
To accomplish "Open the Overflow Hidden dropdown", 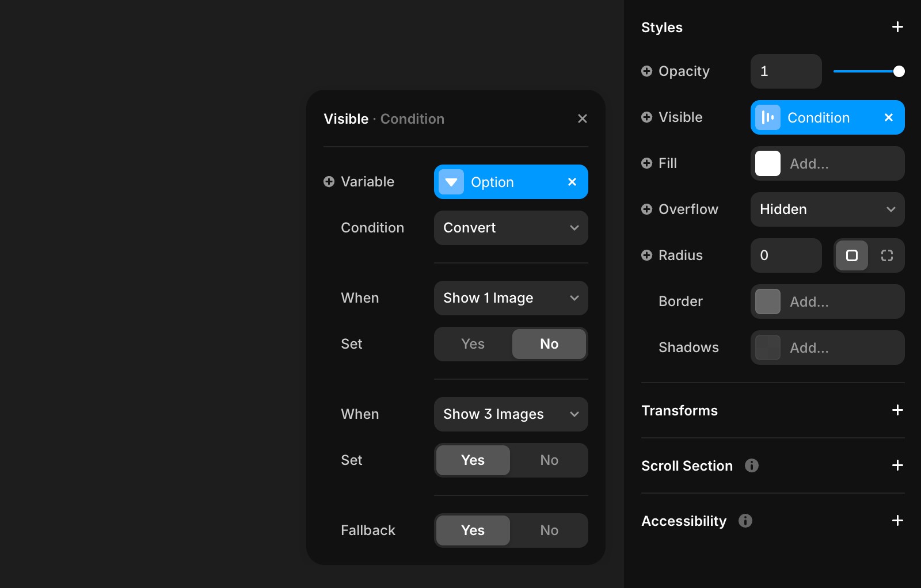I will (827, 209).
